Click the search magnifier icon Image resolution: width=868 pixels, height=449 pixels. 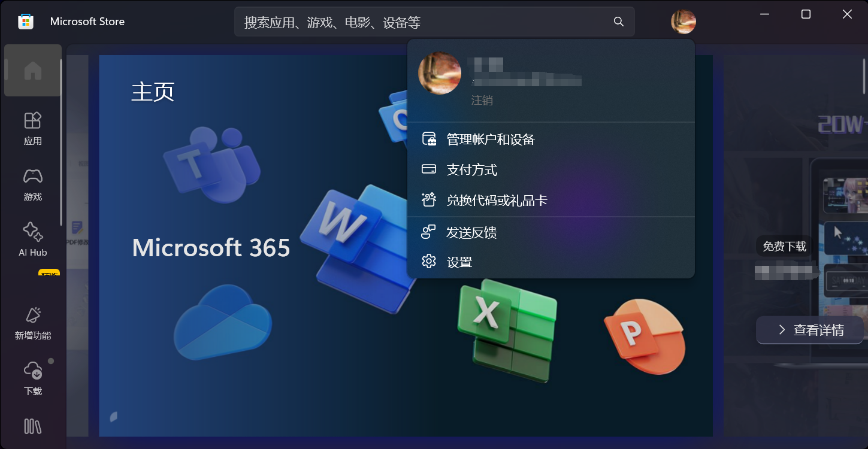click(x=619, y=22)
